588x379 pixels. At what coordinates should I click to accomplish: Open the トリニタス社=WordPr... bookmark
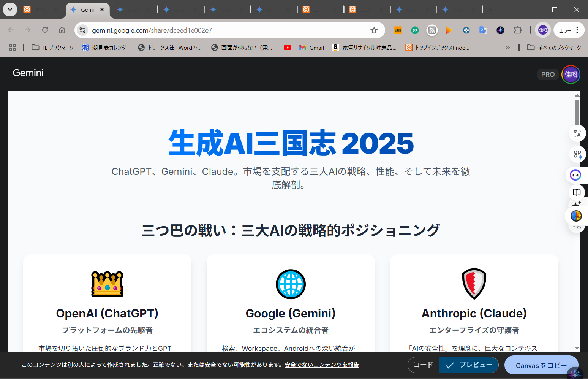coord(169,48)
